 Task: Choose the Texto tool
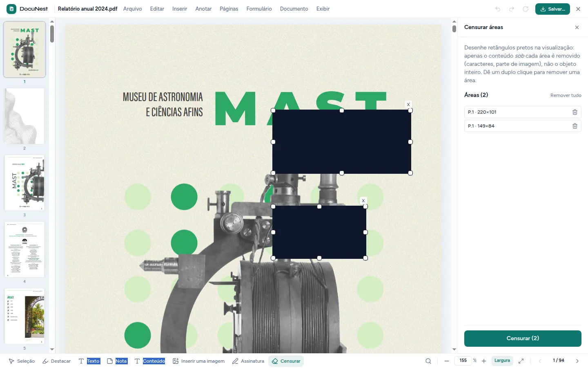pos(89,361)
